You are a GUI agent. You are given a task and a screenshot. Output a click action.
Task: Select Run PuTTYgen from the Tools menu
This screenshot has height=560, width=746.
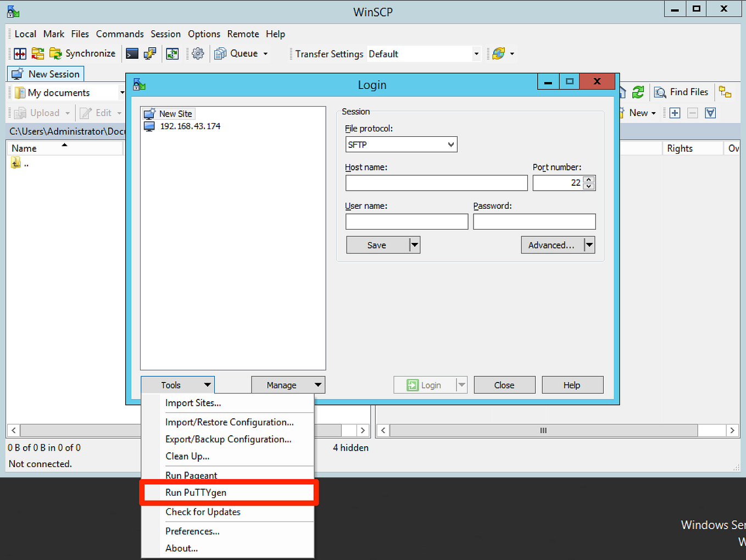click(196, 492)
